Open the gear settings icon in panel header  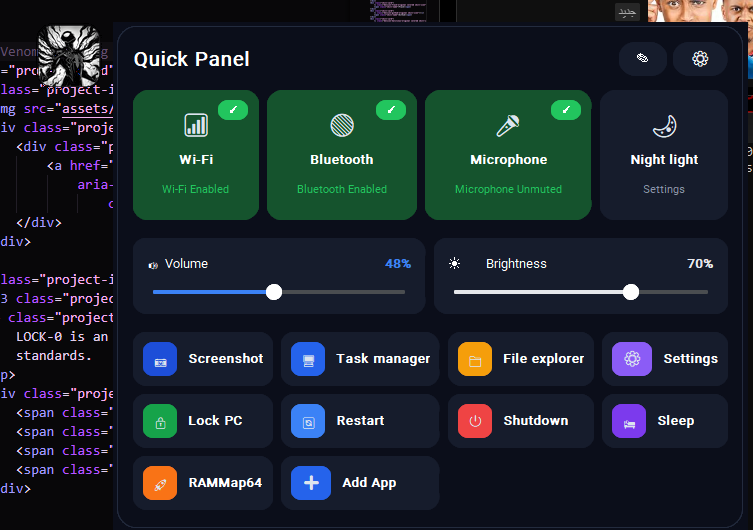pyautogui.click(x=700, y=59)
